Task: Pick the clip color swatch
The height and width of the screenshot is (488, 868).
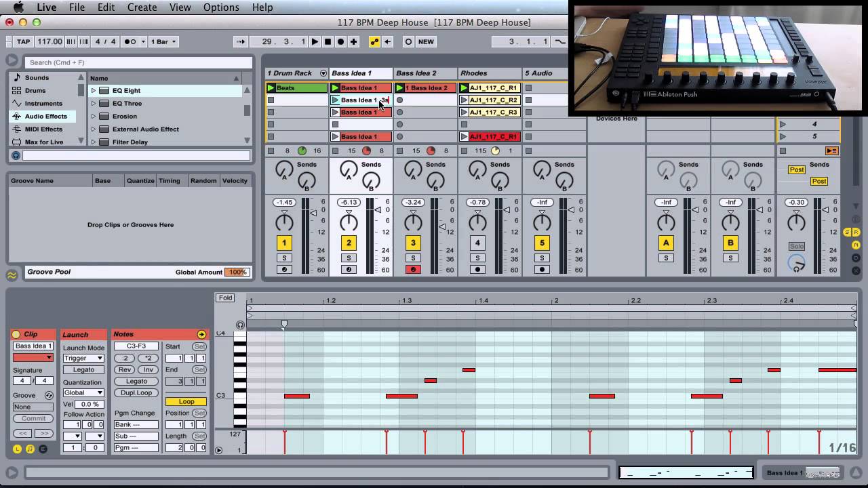Action: [33, 357]
